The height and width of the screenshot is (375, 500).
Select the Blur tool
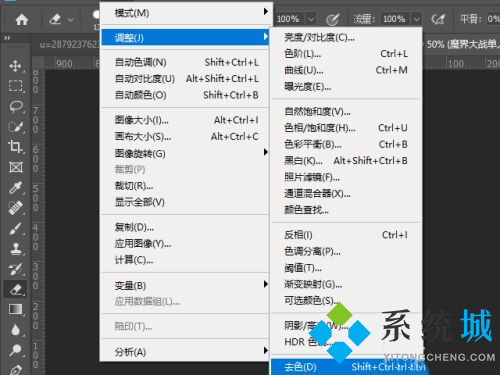(16, 330)
